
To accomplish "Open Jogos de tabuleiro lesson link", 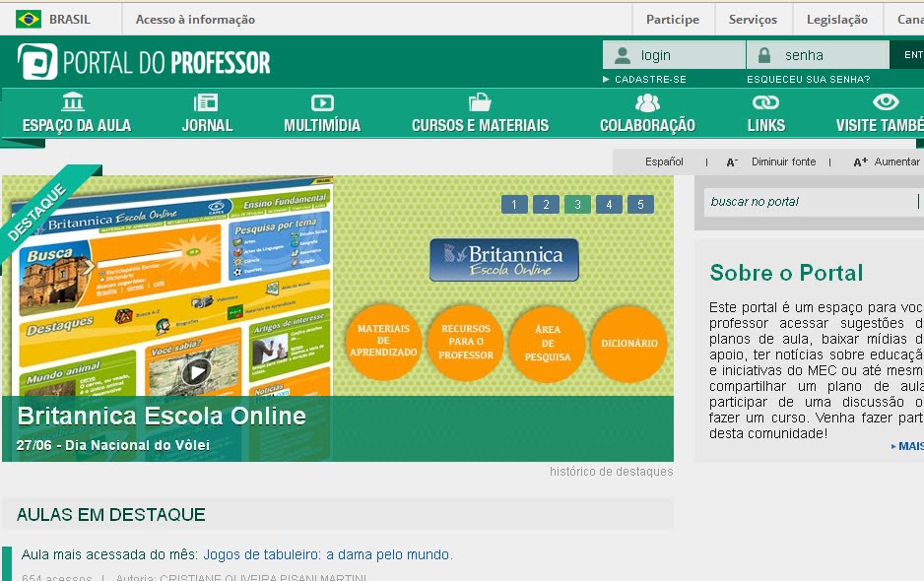I will click(x=328, y=555).
